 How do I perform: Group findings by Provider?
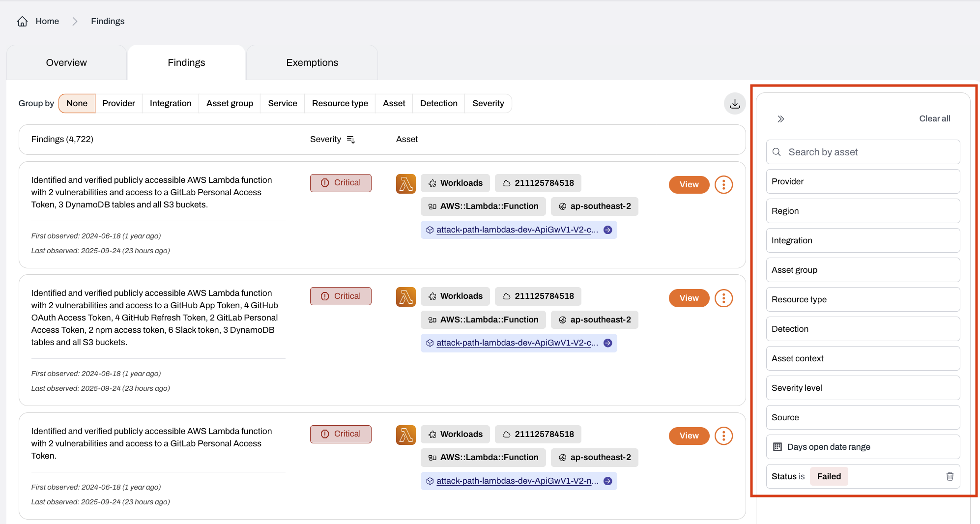(x=118, y=103)
